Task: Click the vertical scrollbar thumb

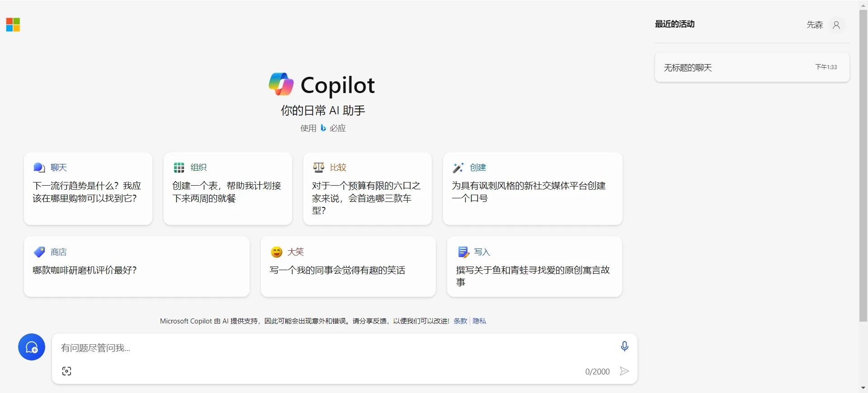Action: pyautogui.click(x=863, y=166)
